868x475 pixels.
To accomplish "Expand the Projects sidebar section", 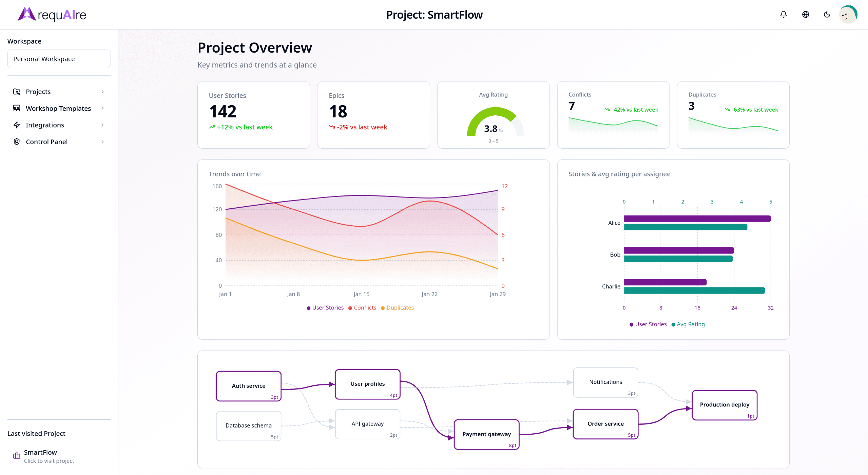I will point(102,91).
